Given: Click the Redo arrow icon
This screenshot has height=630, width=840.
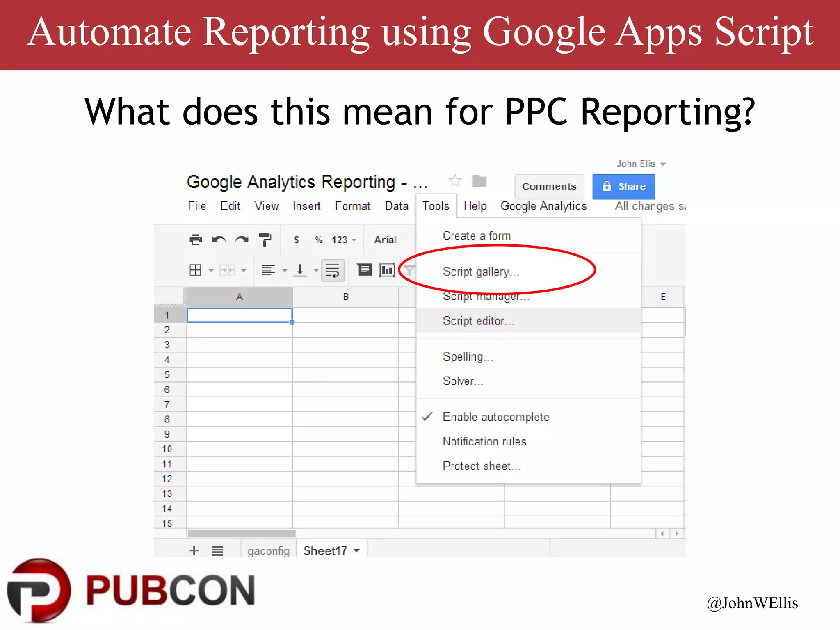Looking at the screenshot, I should [242, 240].
